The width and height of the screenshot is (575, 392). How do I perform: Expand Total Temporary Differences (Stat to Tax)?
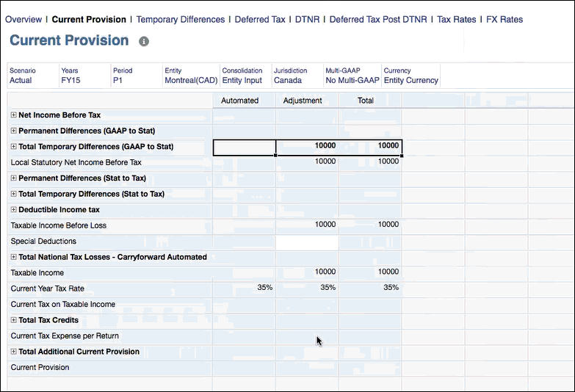[x=13, y=194]
